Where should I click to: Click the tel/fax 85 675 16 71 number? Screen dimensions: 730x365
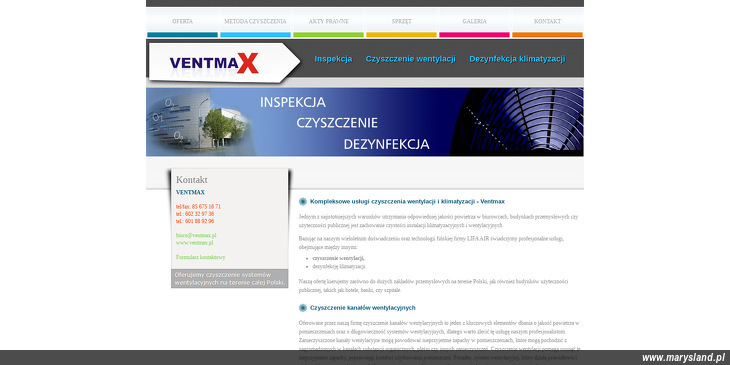[198, 206]
